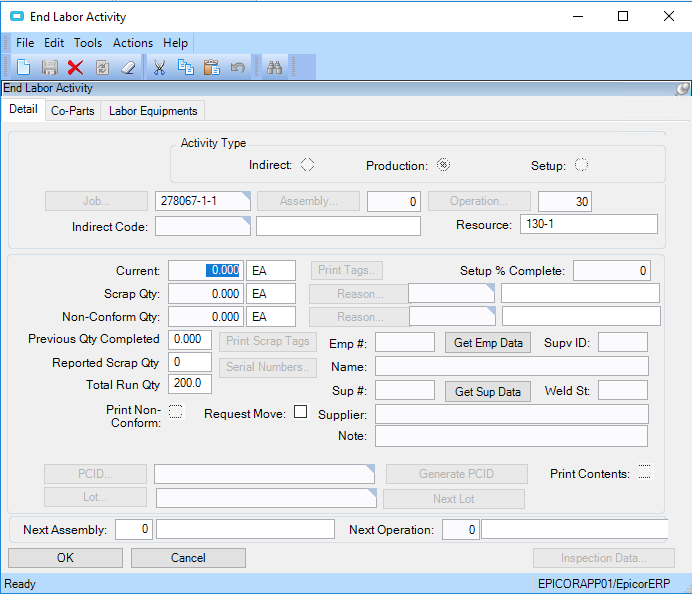Click the Resource field showing 130-1
692x594 pixels.
(x=589, y=224)
